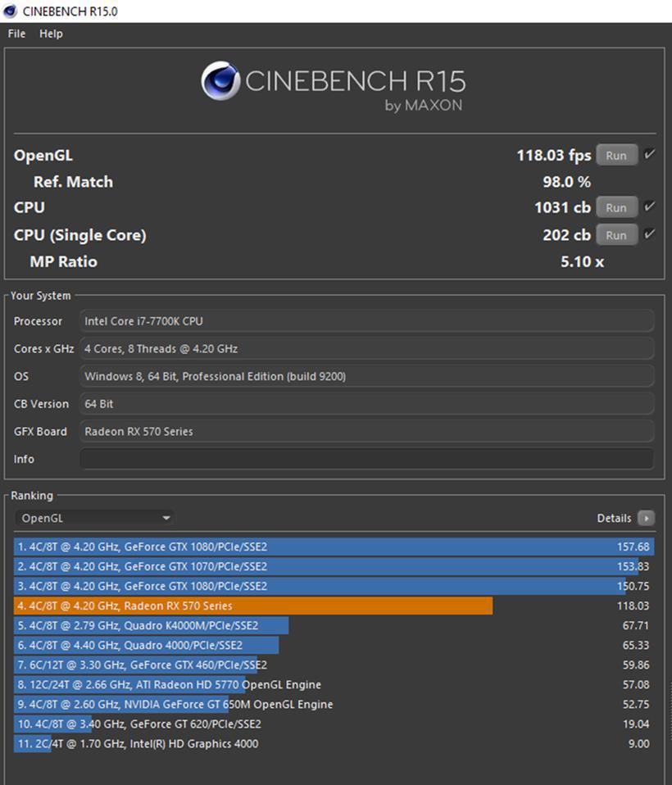
Task: Open the File menu
Action: click(16, 34)
